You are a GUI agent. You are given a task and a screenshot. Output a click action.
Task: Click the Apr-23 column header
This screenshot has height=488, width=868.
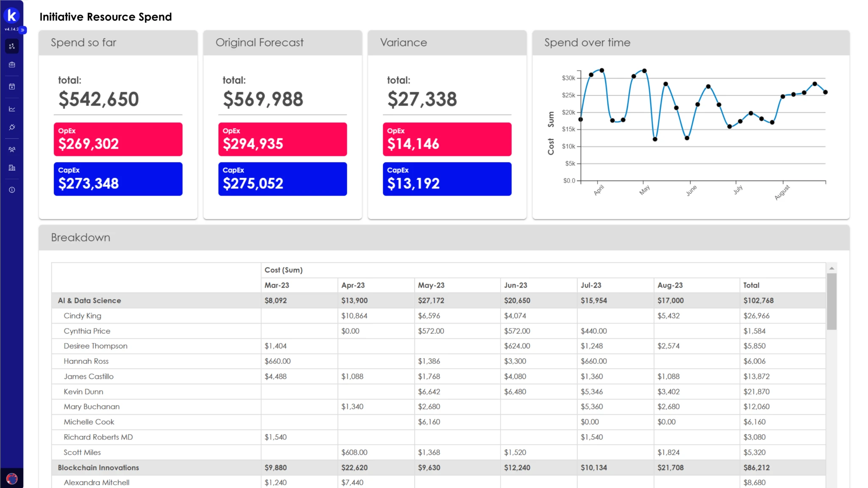(x=353, y=285)
